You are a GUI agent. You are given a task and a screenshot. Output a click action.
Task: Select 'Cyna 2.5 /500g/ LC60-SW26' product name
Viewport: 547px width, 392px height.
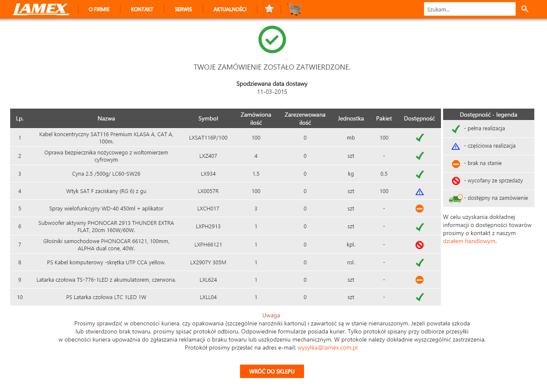click(x=106, y=174)
